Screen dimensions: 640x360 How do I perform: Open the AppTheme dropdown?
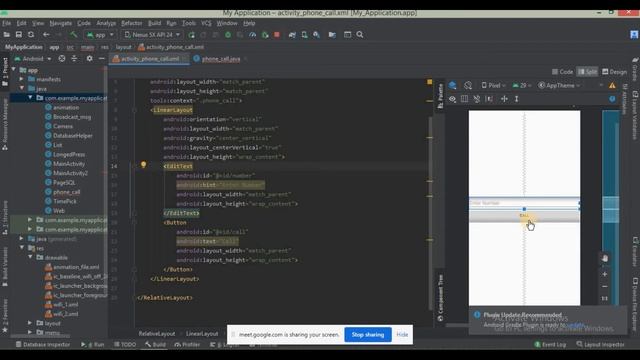[x=559, y=85]
